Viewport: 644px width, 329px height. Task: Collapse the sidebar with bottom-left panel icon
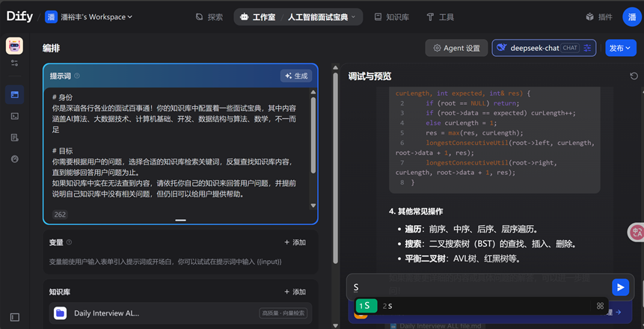tap(14, 317)
